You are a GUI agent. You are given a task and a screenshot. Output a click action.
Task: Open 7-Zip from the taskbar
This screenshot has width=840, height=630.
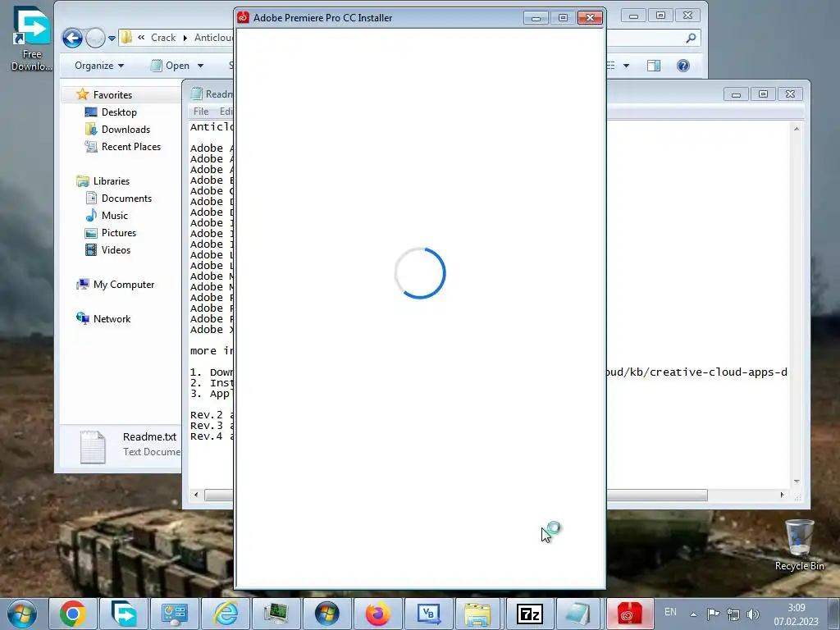click(x=530, y=614)
